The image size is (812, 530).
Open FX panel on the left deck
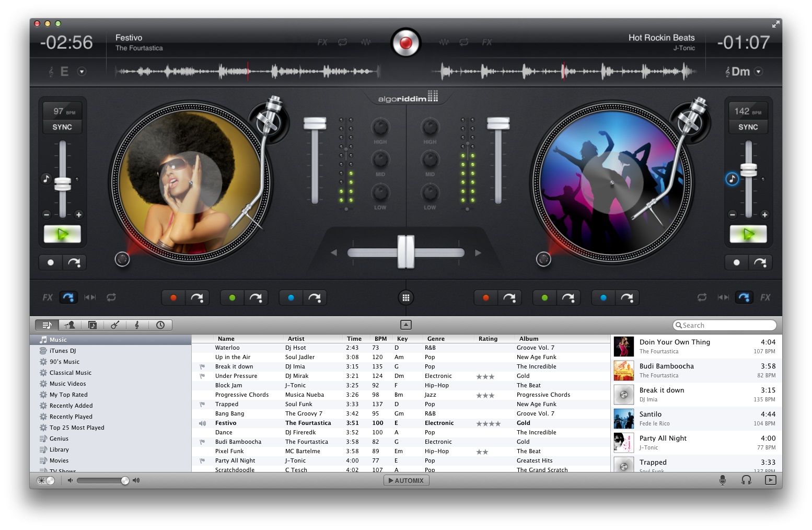pyautogui.click(x=47, y=297)
